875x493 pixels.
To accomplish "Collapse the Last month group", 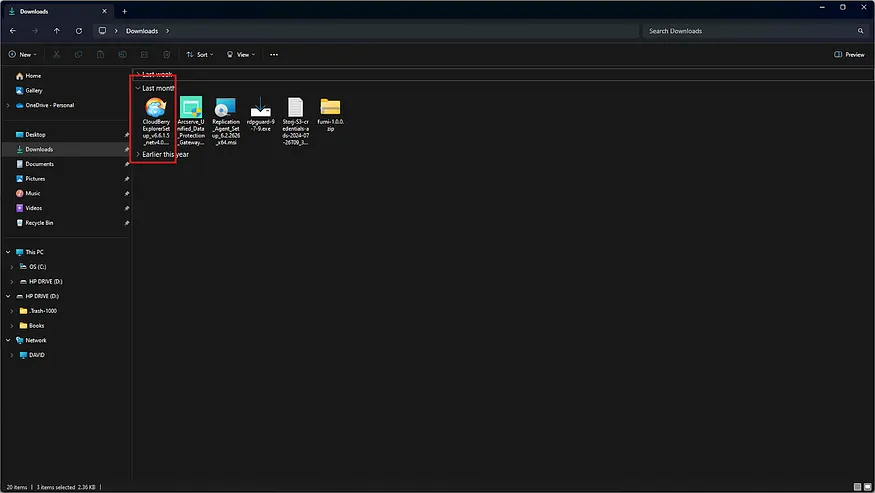I will (x=138, y=88).
